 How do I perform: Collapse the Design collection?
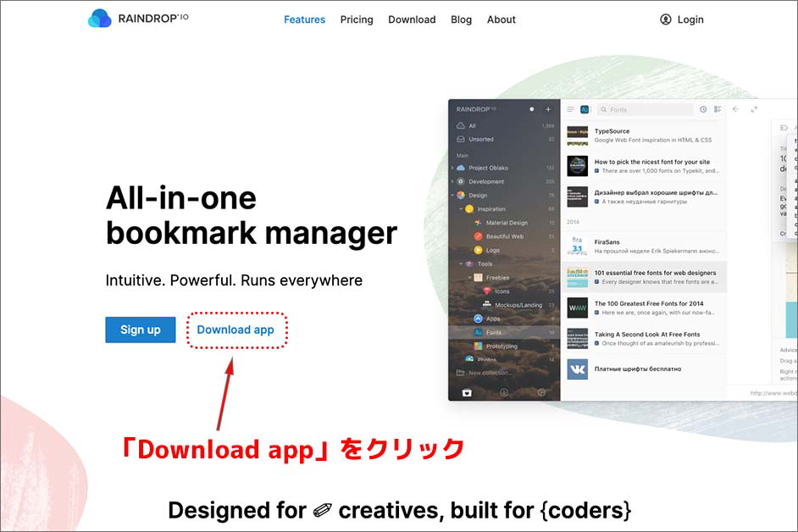pos(452,195)
